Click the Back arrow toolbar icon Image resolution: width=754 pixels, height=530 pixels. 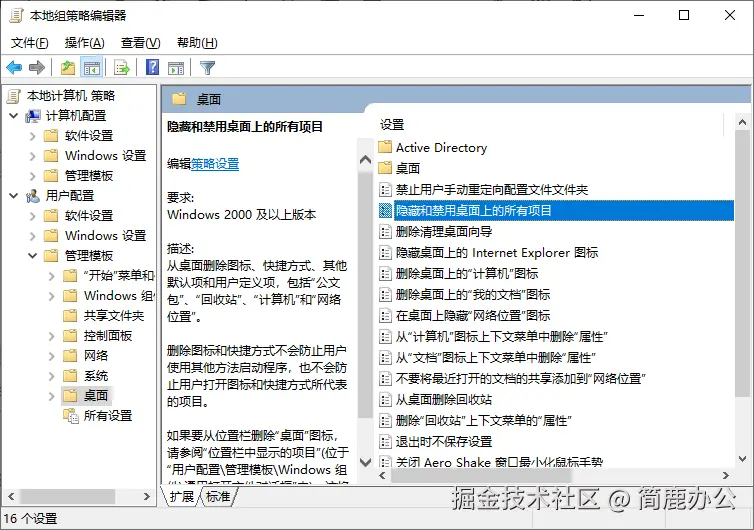coord(14,68)
